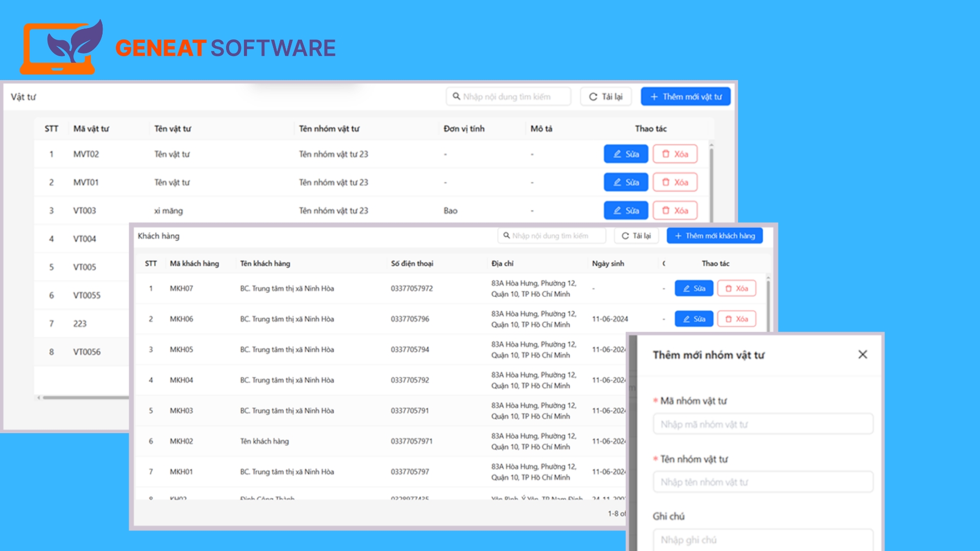The width and height of the screenshot is (980, 551).
Task: Select customer code MKH01
Action: click(x=181, y=472)
